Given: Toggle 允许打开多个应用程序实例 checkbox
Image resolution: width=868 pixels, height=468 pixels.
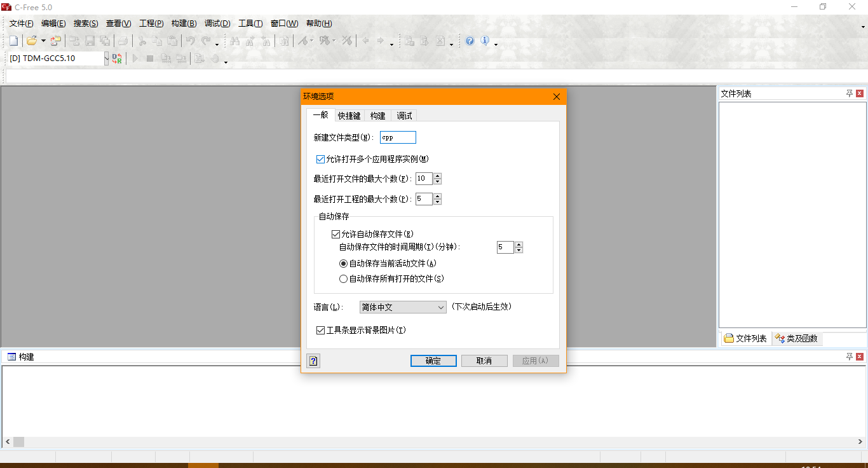Looking at the screenshot, I should [320, 159].
